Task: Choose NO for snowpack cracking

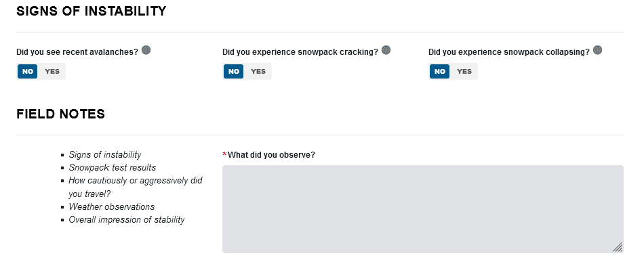Action: (x=234, y=71)
